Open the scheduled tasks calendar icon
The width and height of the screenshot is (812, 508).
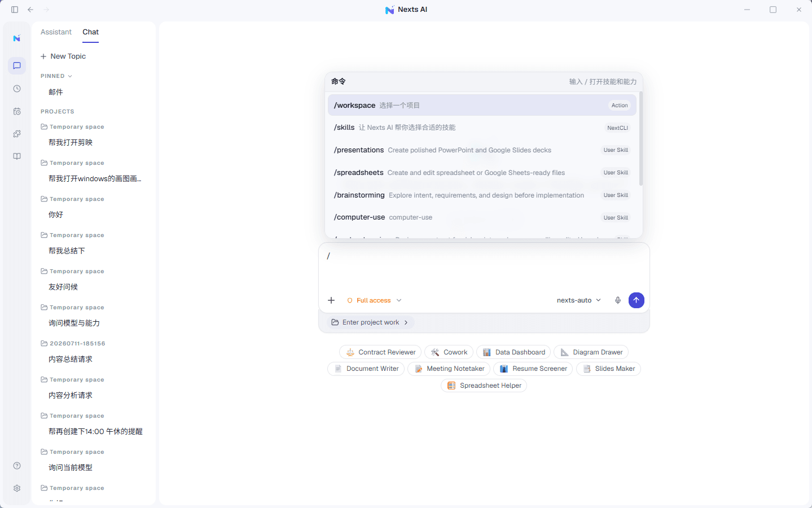[x=17, y=111]
